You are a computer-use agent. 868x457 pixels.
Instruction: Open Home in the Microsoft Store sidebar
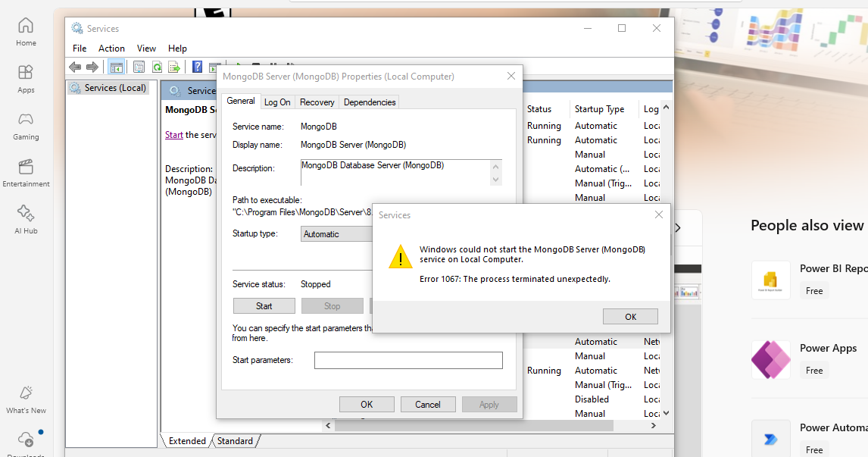(26, 32)
